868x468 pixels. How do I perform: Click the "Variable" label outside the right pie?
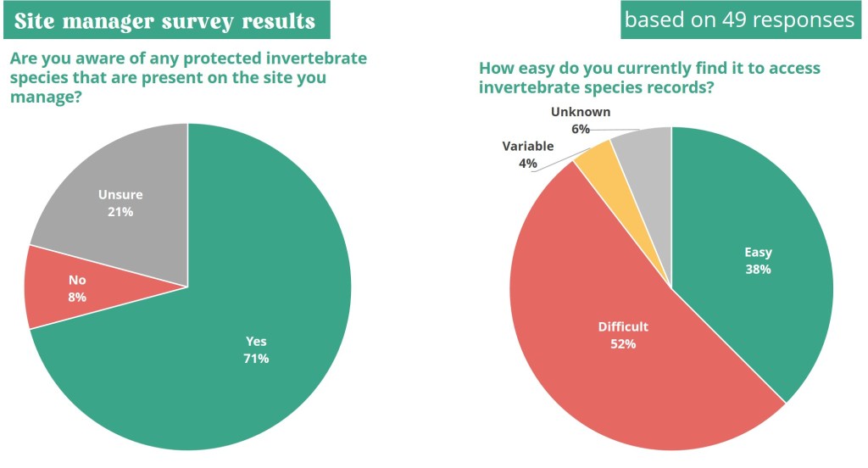pyautogui.click(x=527, y=146)
